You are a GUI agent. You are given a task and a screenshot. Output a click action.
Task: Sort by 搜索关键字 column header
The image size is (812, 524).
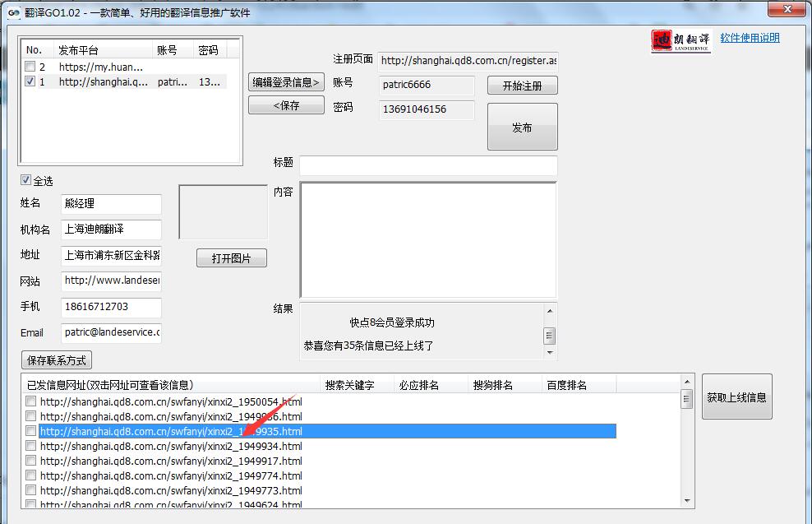(357, 385)
